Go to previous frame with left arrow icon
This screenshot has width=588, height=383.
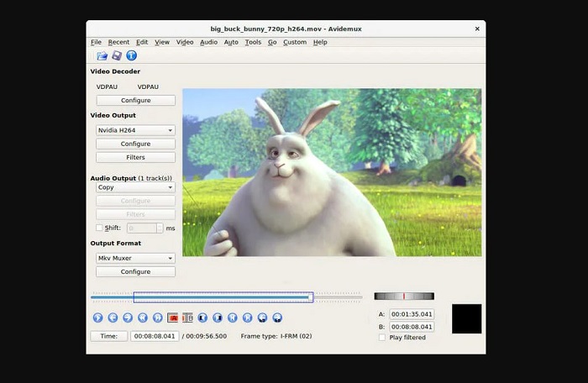[x=113, y=317]
